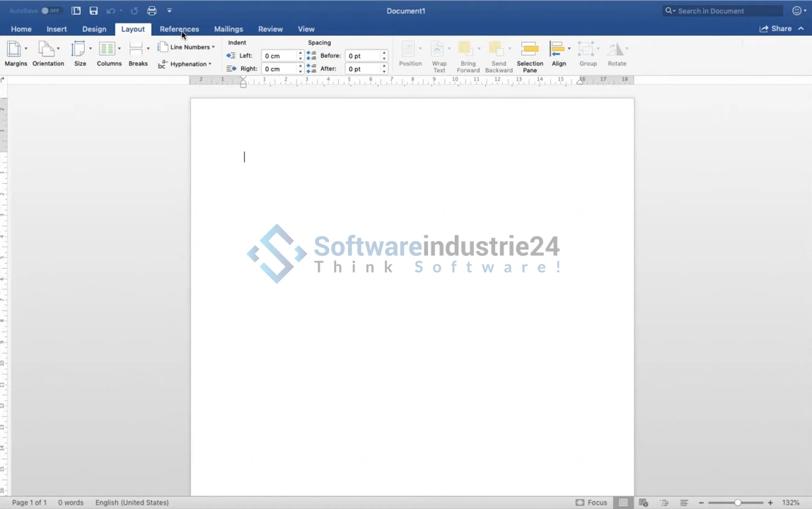
Task: Click the Print icon in title bar
Action: tap(151, 11)
